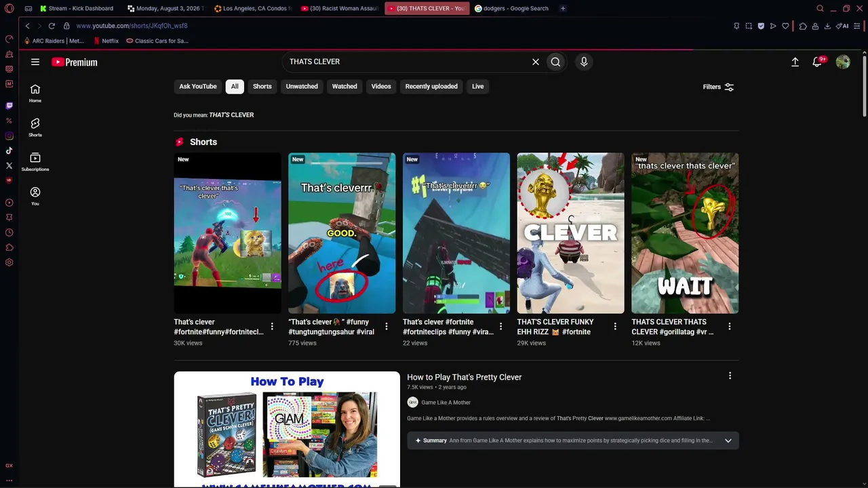Viewport: 868px width, 488px height.
Task: Select the Shorts filter chip
Action: (x=262, y=87)
